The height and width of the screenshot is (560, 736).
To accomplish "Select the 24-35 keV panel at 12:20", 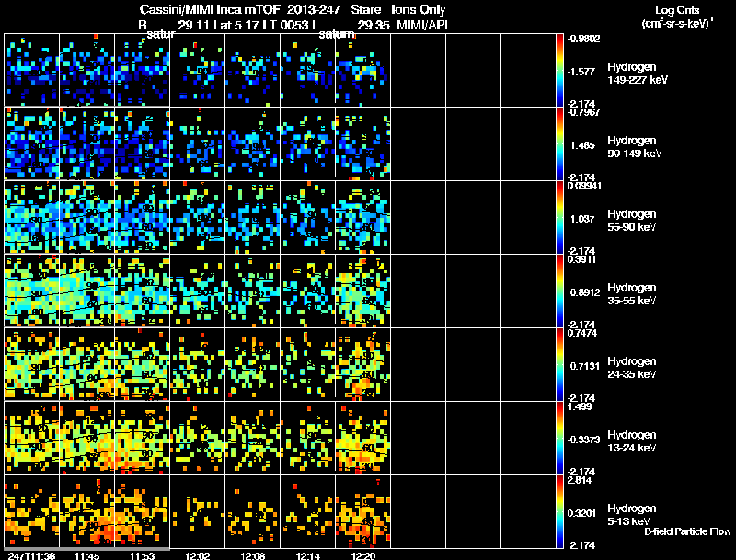I will coord(362,364).
